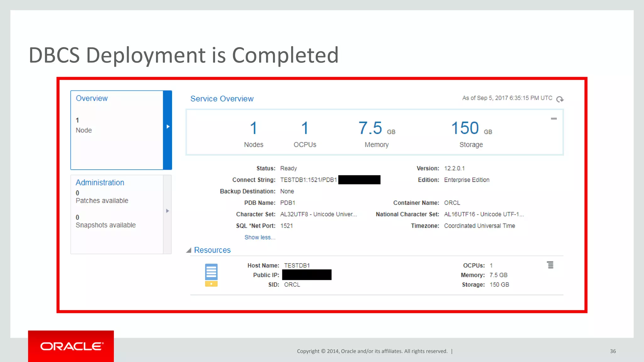Click the connect string TESTDB1:1521/PDB1

(x=308, y=180)
